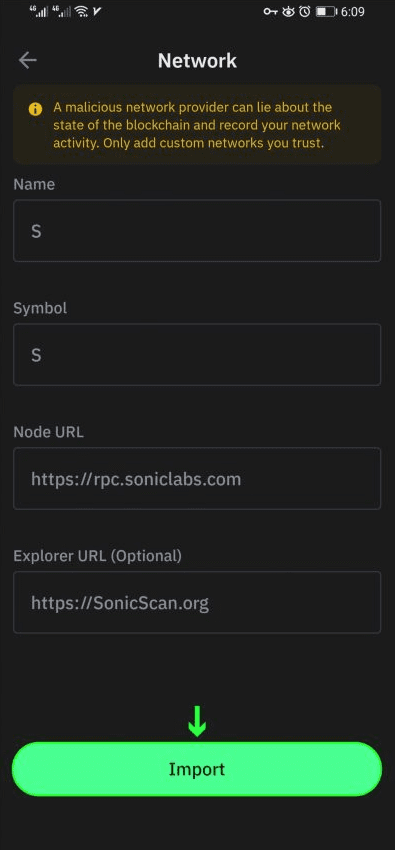Tap the Node URL label
The height and width of the screenshot is (850, 395).
click(48, 432)
